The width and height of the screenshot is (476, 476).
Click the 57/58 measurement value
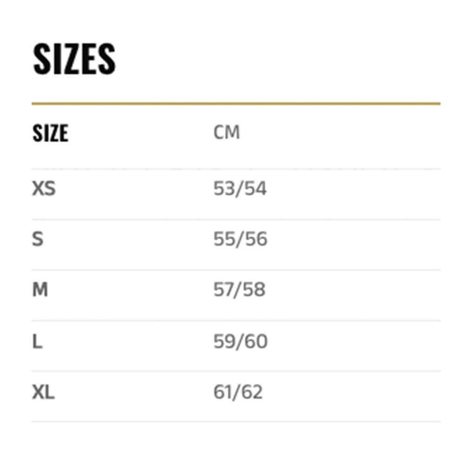coord(239,290)
